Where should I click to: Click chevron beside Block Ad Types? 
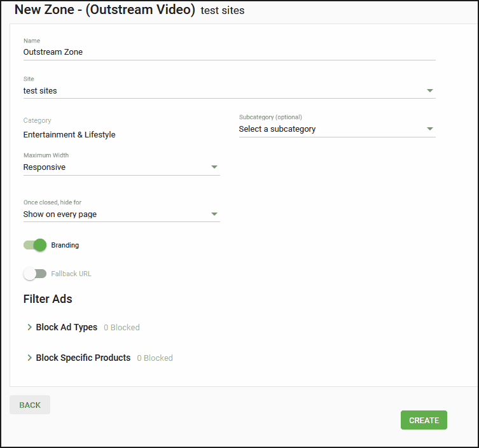(x=29, y=327)
